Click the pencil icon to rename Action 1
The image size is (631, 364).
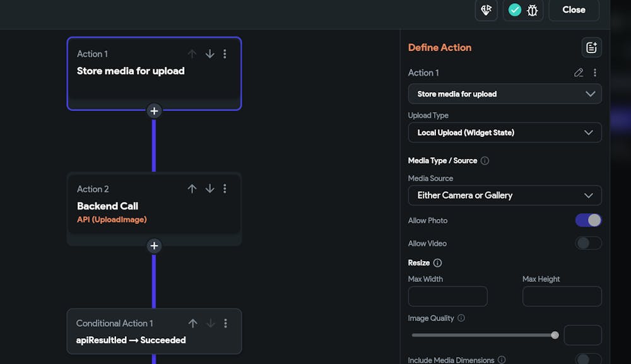tap(579, 73)
